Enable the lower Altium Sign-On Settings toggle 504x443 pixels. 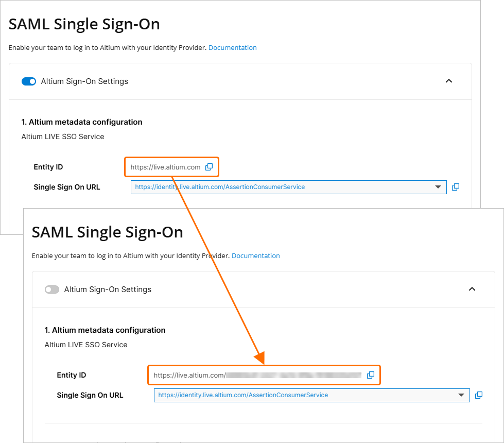coord(52,289)
